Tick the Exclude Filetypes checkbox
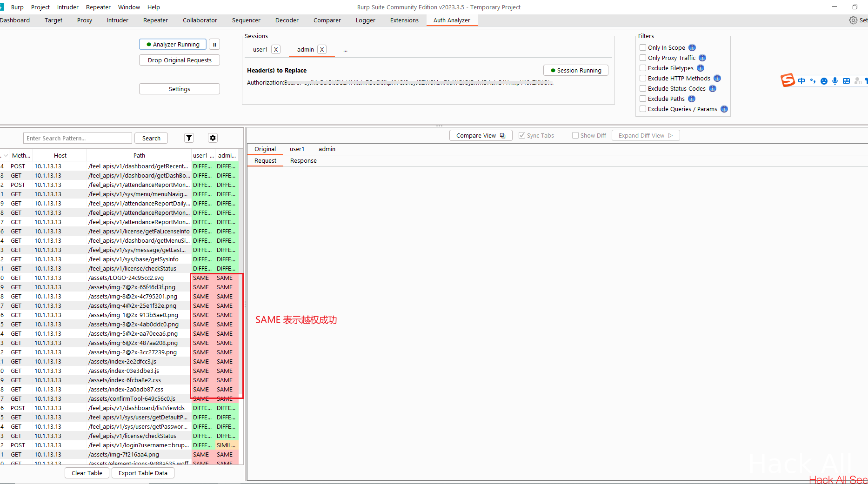 click(x=643, y=68)
